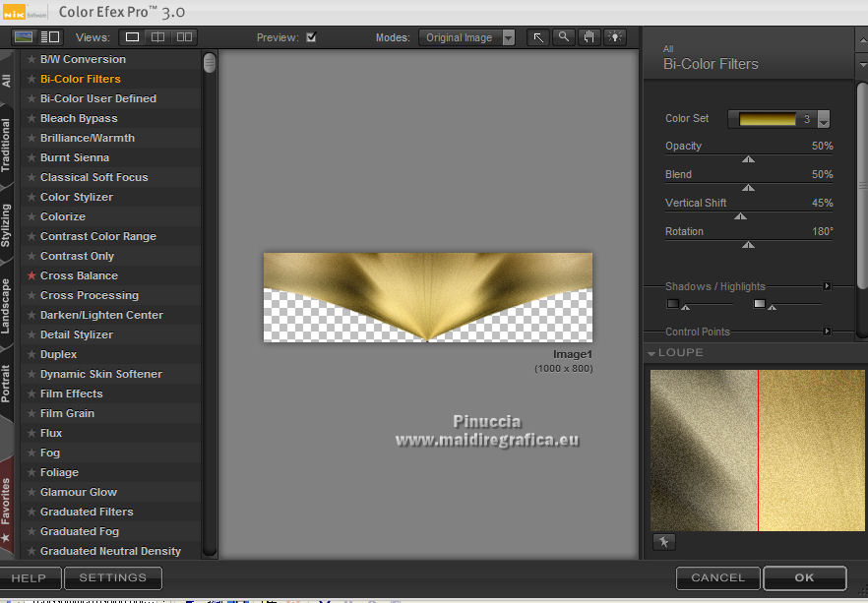The image size is (868, 603).
Task: Click the HELP button
Action: pyautogui.click(x=29, y=578)
